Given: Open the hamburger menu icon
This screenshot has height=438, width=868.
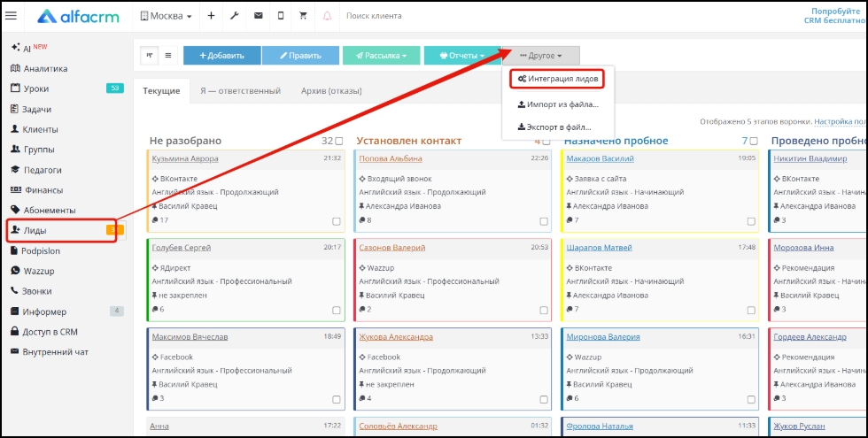Looking at the screenshot, I should pos(12,16).
